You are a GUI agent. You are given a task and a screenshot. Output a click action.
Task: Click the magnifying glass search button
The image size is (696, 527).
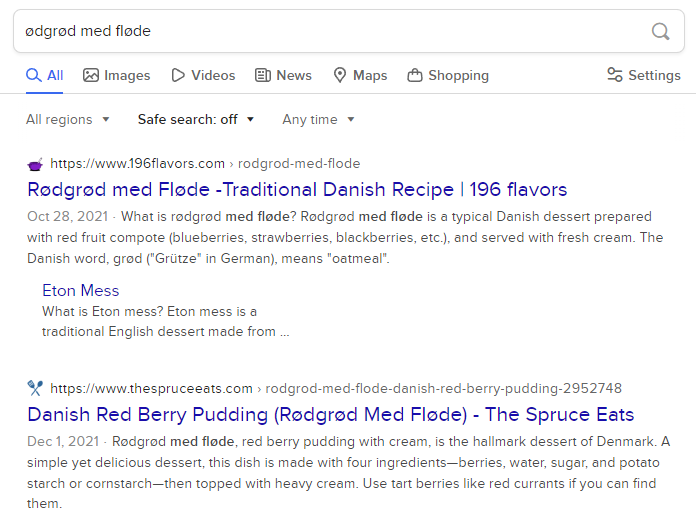660,31
